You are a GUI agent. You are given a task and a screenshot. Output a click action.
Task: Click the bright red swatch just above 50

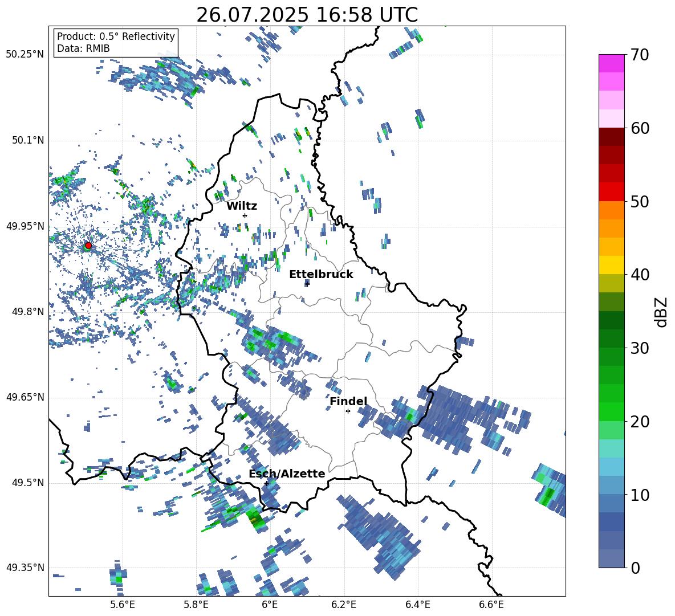point(611,192)
